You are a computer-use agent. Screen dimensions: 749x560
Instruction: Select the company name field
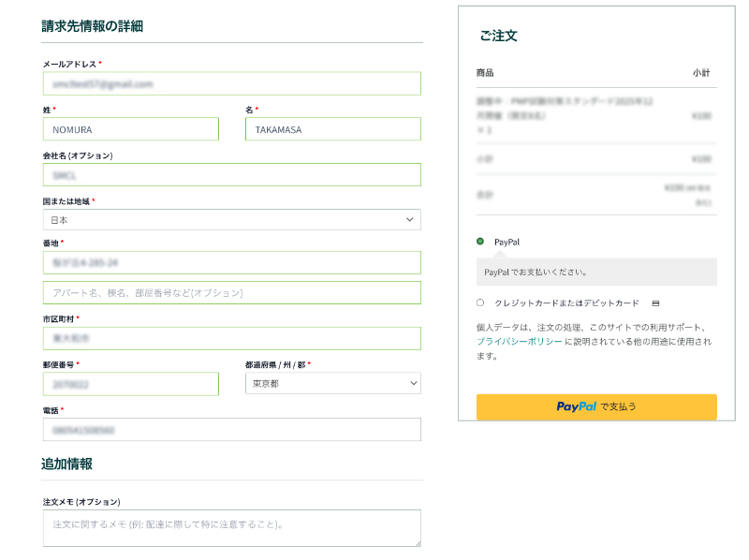[231, 175]
